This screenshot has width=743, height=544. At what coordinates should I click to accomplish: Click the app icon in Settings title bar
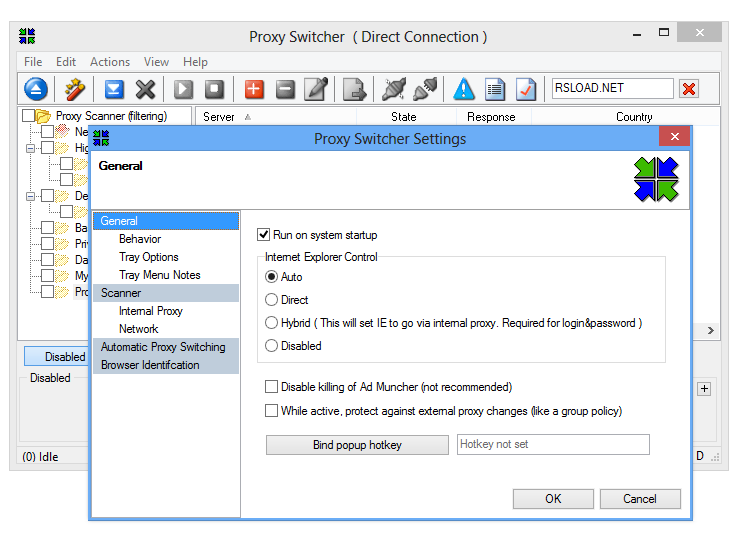coord(101,138)
